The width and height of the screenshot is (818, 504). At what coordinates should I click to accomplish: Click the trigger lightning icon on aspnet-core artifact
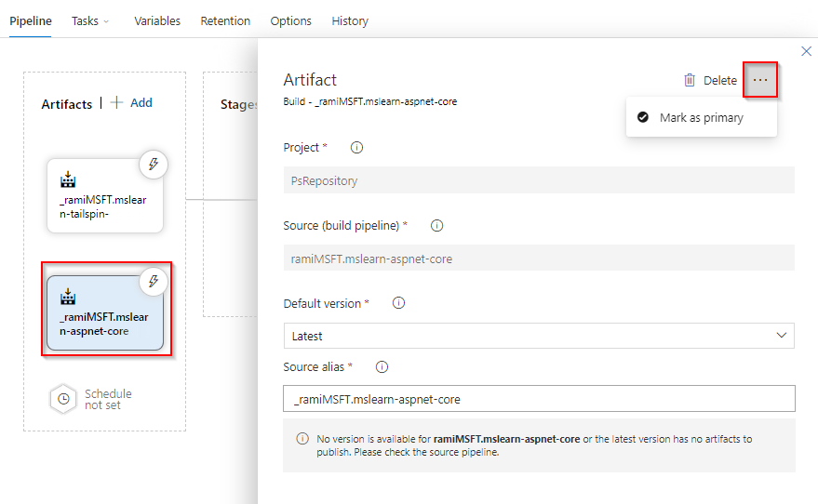pos(154,281)
